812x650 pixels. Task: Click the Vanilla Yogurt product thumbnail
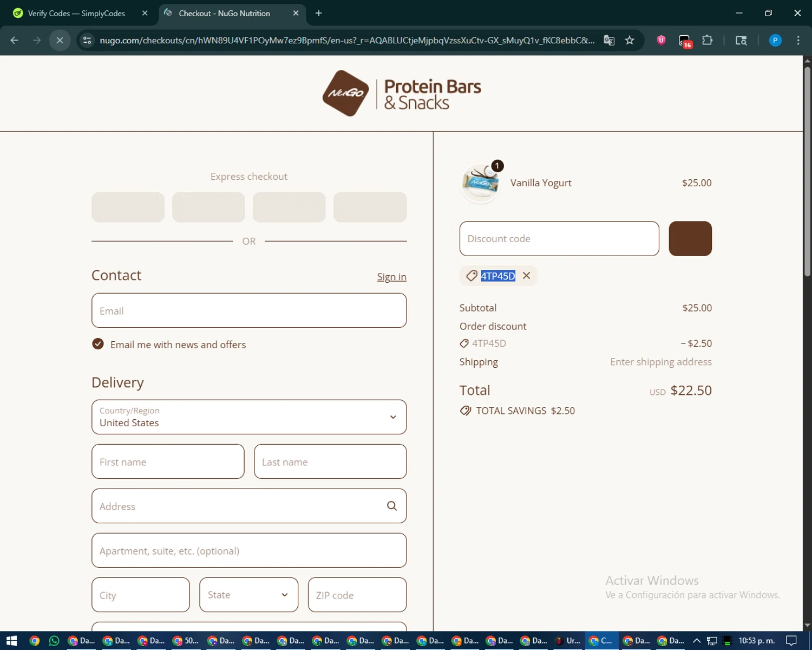[x=481, y=183]
